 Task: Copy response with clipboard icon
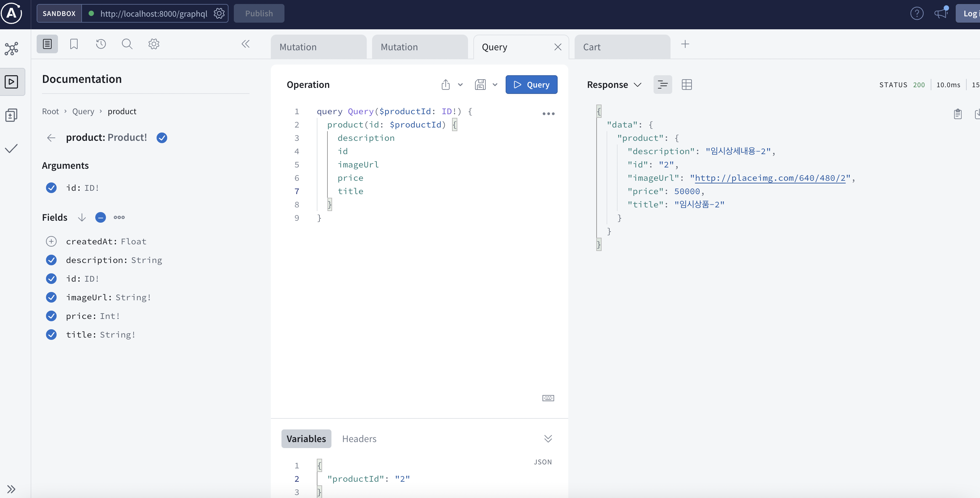(958, 114)
